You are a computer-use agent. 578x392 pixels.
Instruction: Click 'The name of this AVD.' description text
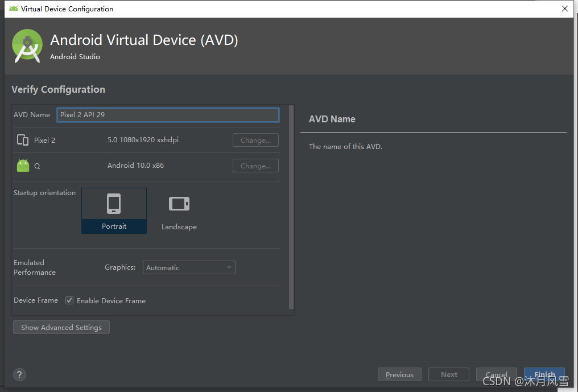click(345, 147)
